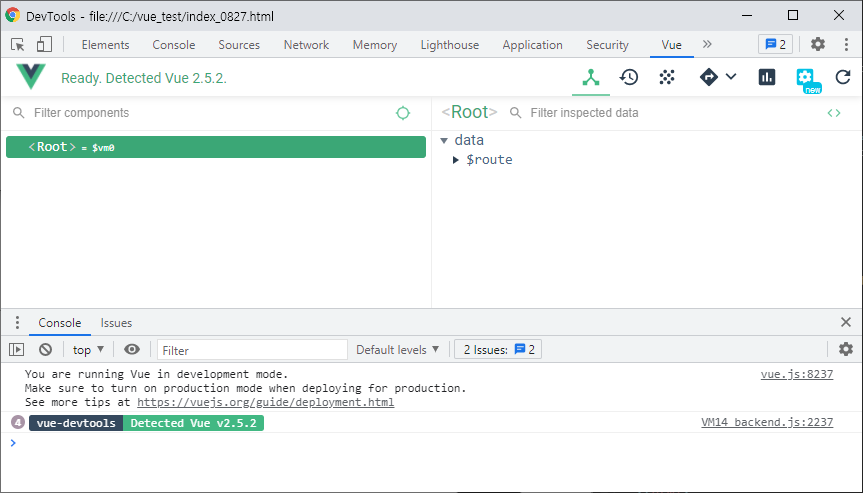The width and height of the screenshot is (863, 493).
Task: Activate the inspect element picker icon
Action: [x=18, y=45]
